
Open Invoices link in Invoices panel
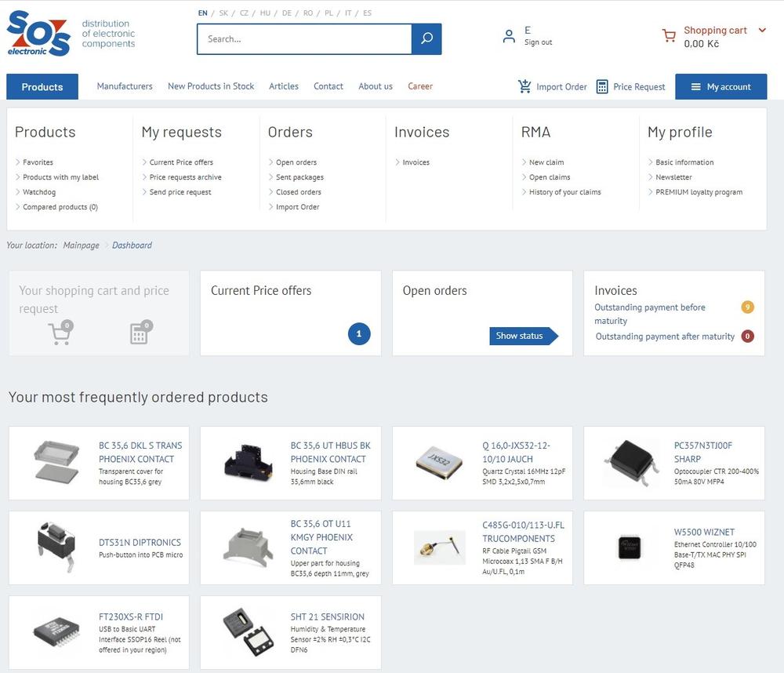(416, 162)
